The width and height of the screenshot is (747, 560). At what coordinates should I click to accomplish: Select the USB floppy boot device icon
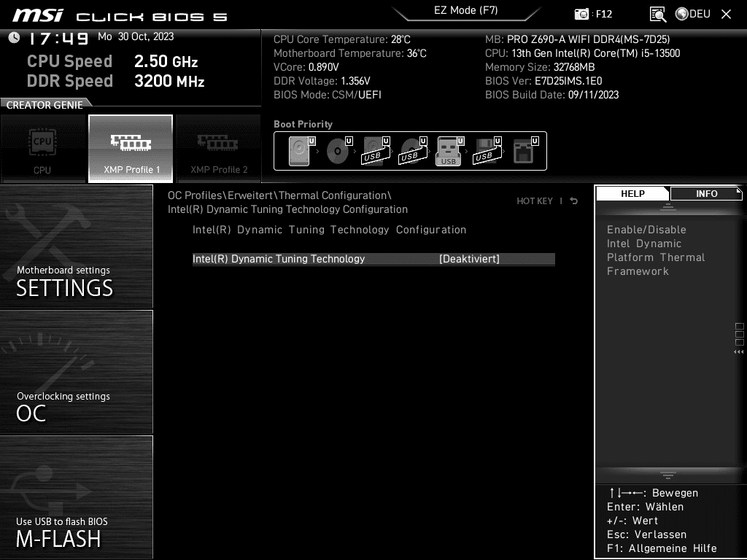point(487,151)
